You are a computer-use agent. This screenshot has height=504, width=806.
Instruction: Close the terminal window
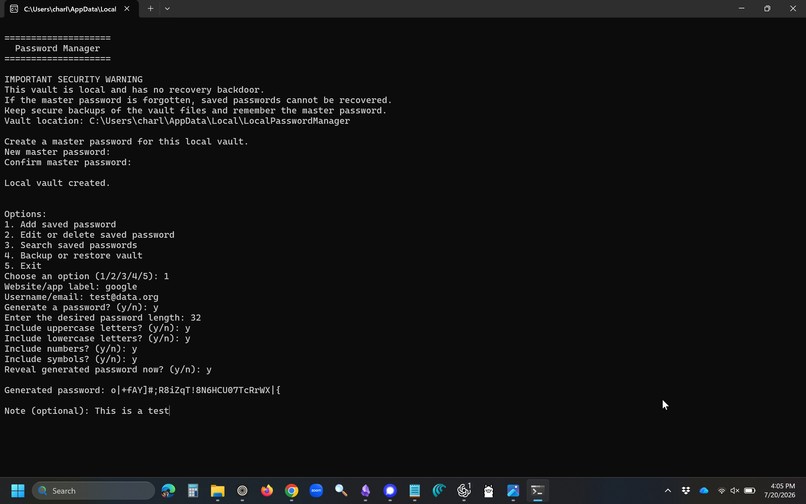[x=793, y=8]
